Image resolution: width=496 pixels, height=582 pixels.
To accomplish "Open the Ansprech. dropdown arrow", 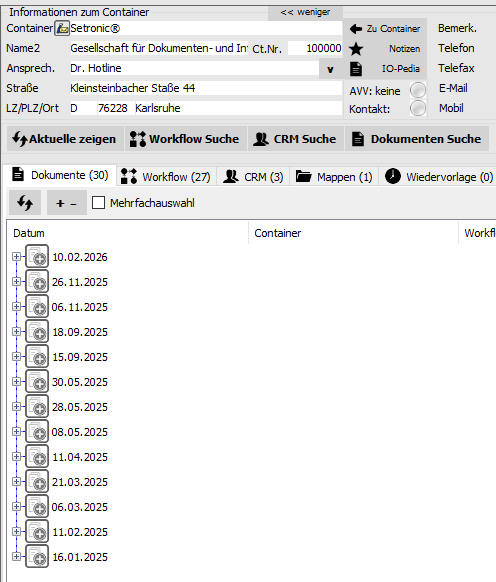I will click(x=330, y=69).
